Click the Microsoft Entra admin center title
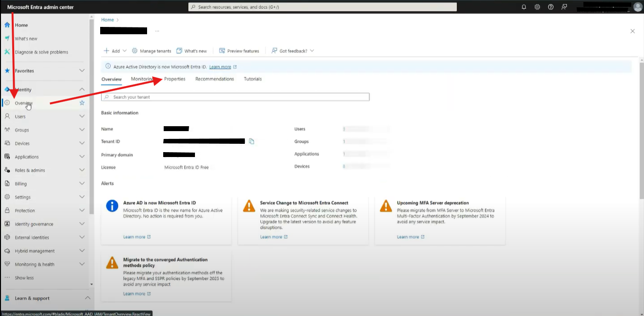 [x=41, y=7]
